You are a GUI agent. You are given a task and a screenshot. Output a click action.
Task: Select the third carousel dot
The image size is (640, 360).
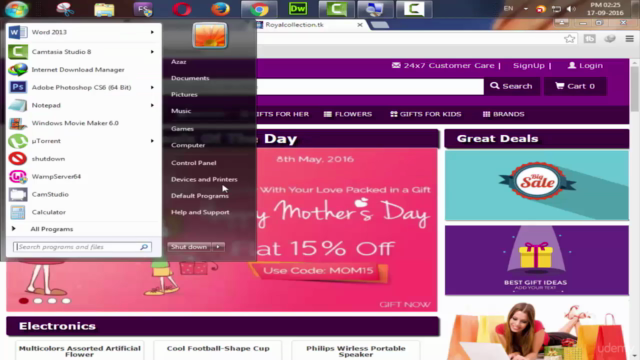pos(52,301)
